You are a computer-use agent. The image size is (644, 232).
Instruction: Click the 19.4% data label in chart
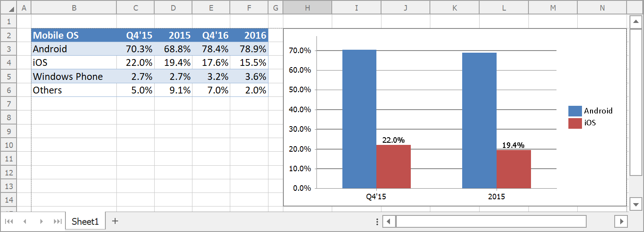coord(513,145)
